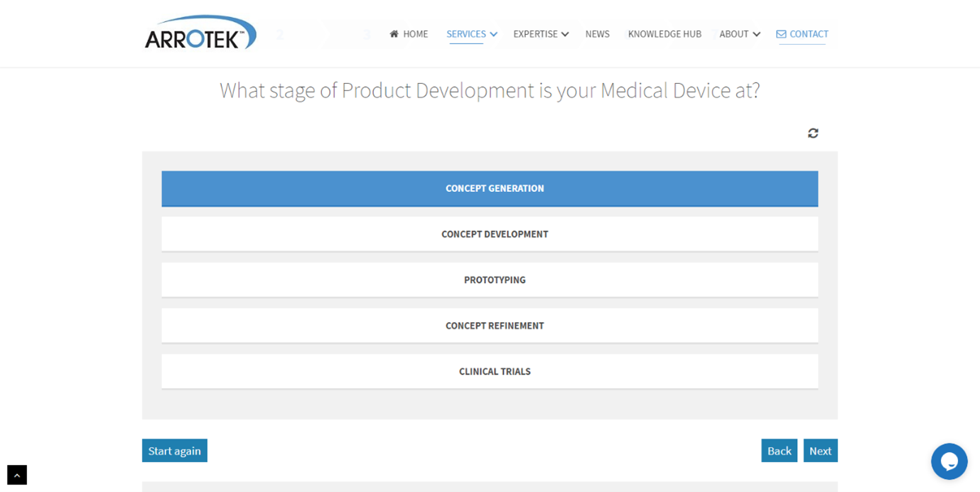Click the scroll-to-top arrow button

tap(17, 475)
